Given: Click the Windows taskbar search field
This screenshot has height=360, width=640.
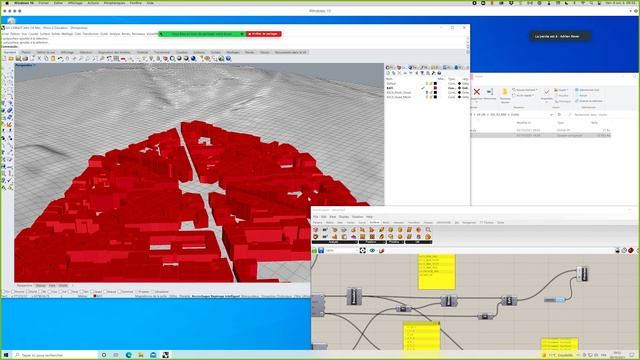Looking at the screenshot, I should pyautogui.click(x=55, y=355).
